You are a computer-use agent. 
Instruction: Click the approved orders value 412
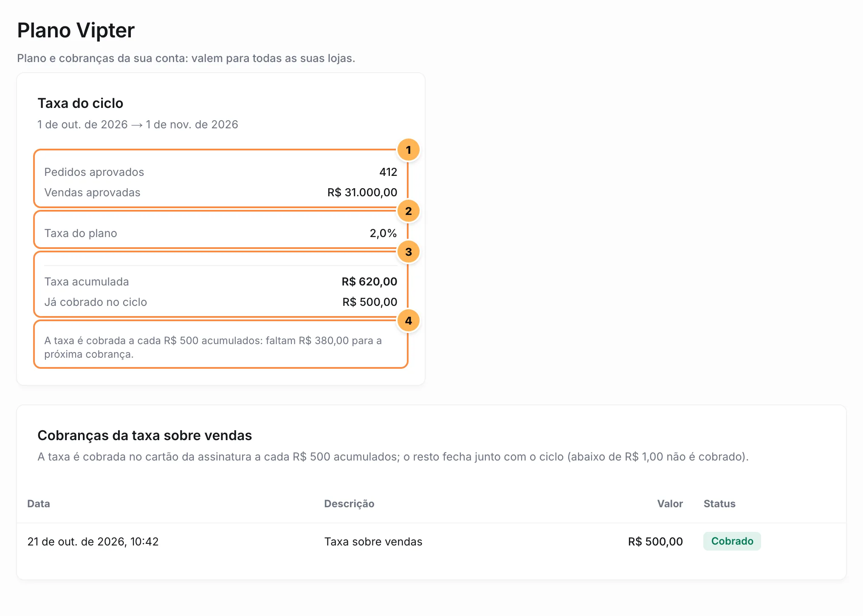coord(388,172)
